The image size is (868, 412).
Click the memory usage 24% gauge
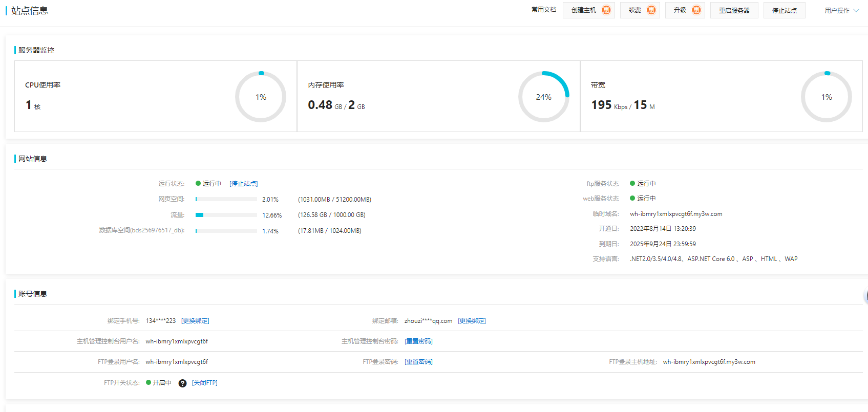pos(543,97)
